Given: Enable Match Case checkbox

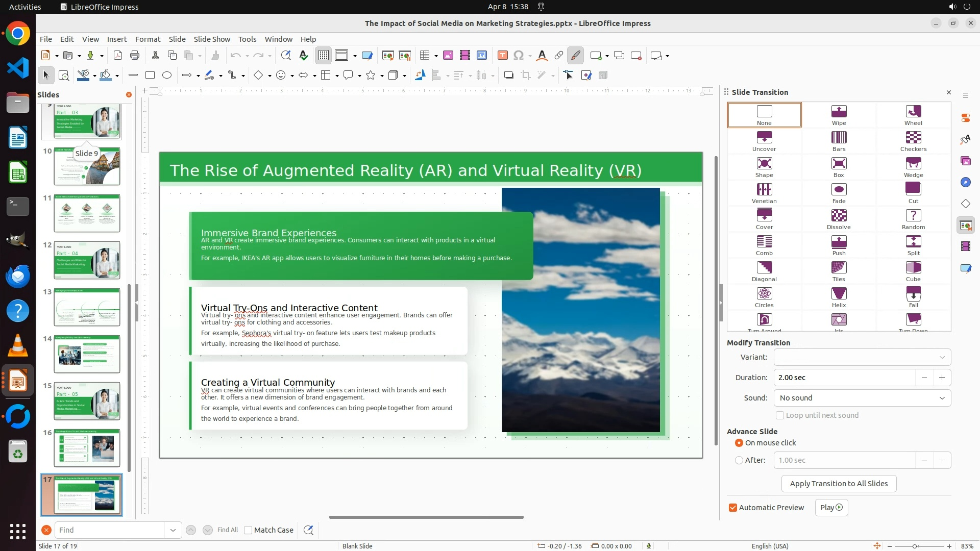Looking at the screenshot, I should (248, 530).
